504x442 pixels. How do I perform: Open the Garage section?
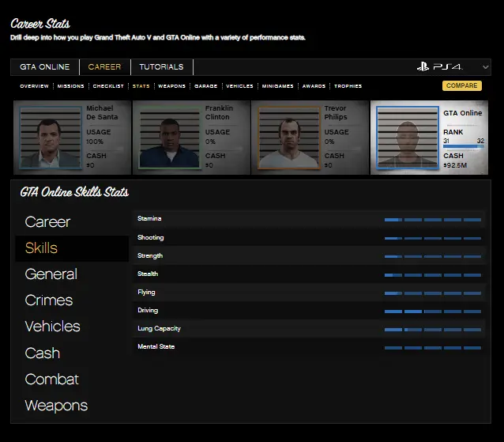[x=205, y=86]
